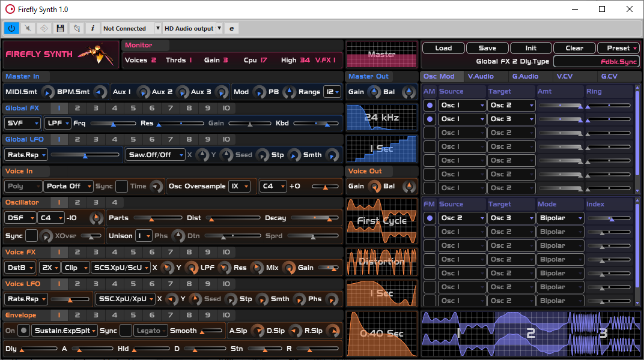The image size is (644, 360).
Task: Open the Porta Off dropdown
Action: coord(68,186)
